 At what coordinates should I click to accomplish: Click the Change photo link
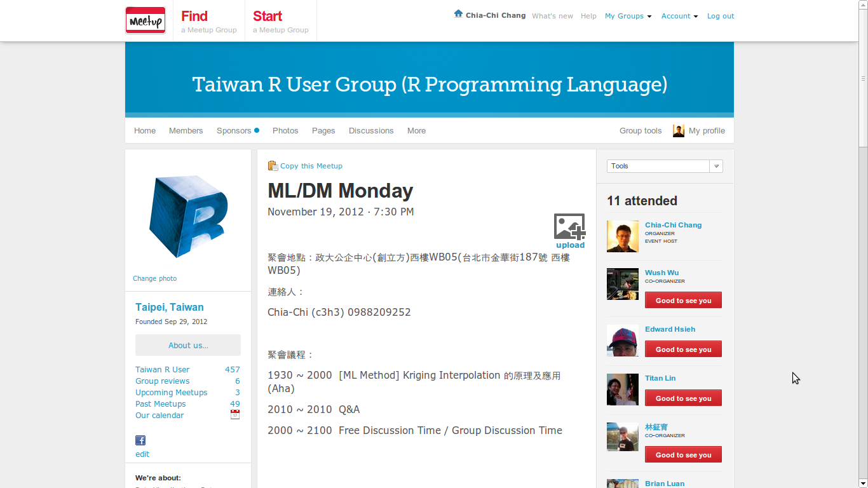[x=155, y=278]
